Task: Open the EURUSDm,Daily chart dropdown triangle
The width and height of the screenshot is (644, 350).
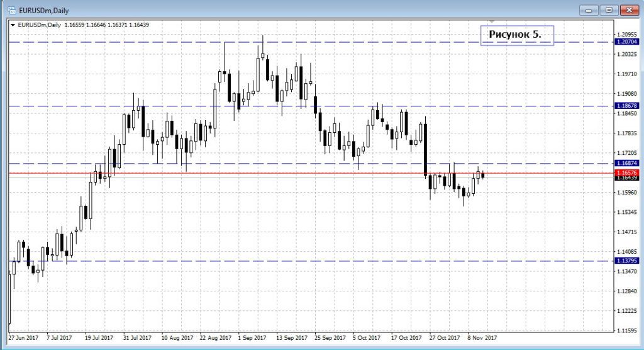Action: 13,25
